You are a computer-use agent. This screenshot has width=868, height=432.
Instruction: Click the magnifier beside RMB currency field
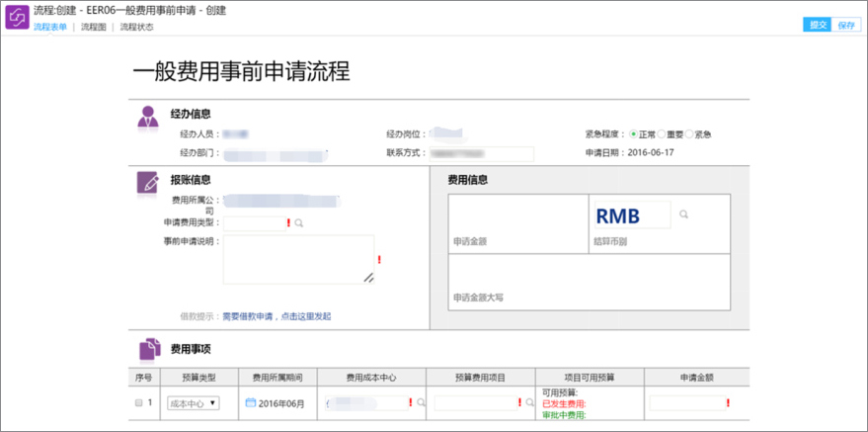(683, 215)
